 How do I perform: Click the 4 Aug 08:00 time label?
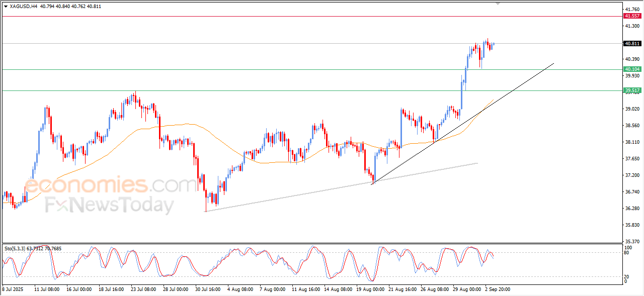240,289
